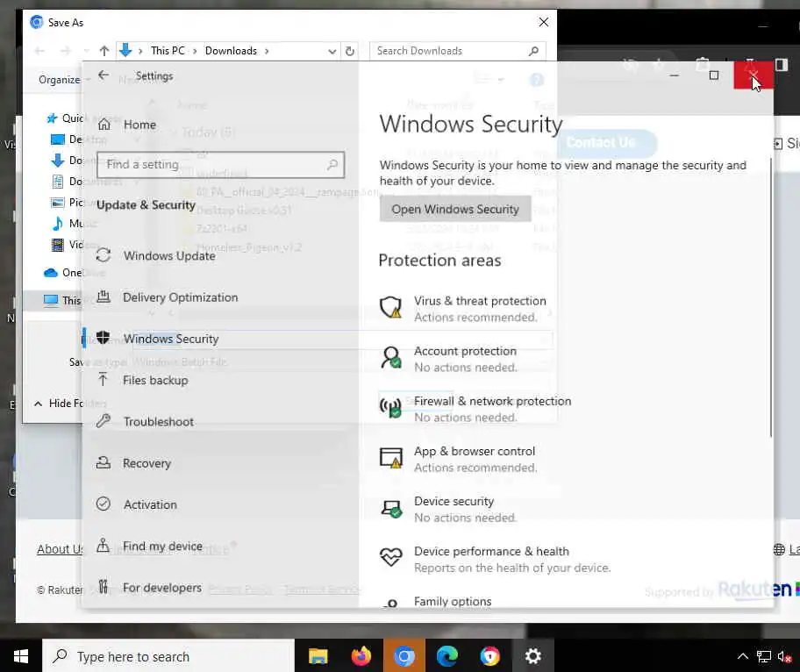Open Microsoft Edge from taskbar
Viewport: 800px width, 672px height.
point(447,656)
